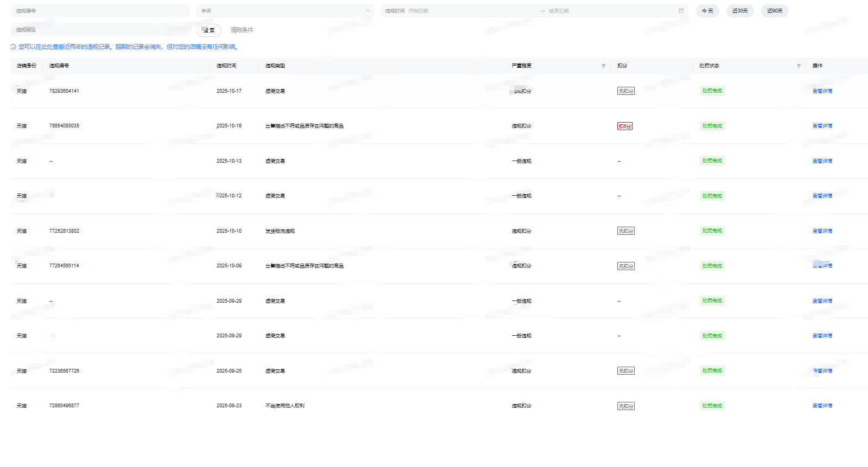This screenshot has height=467, width=868.
Task: Open the 严重程度 column filter icon
Action: coord(603,66)
